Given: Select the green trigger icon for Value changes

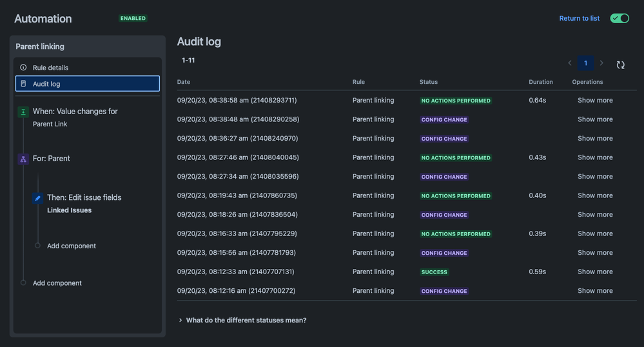Looking at the screenshot, I should coord(23,112).
